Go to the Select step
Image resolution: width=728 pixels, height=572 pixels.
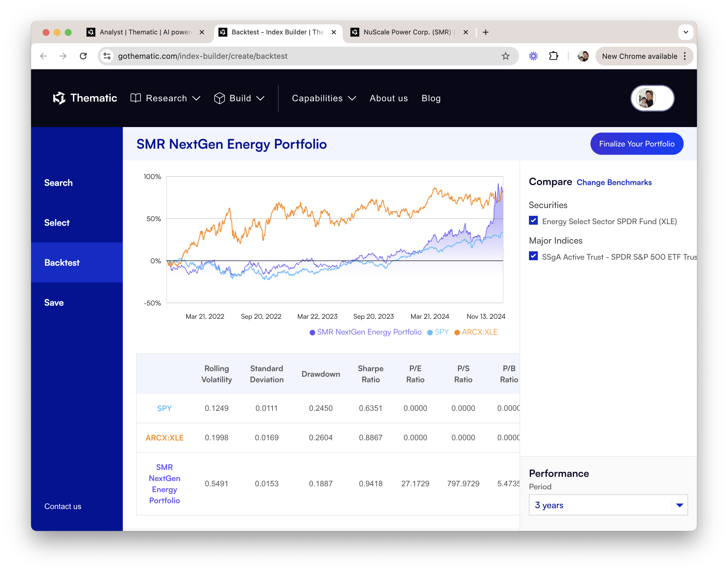(57, 223)
